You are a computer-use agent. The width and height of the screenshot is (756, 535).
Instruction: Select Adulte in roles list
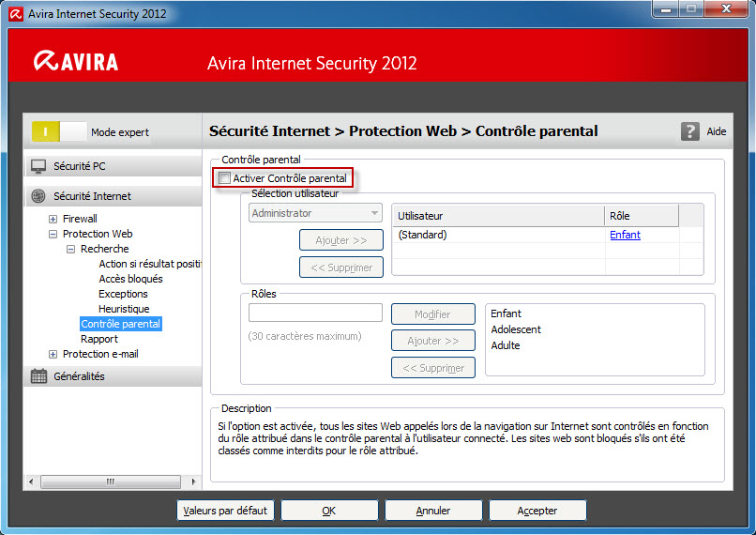pos(506,345)
